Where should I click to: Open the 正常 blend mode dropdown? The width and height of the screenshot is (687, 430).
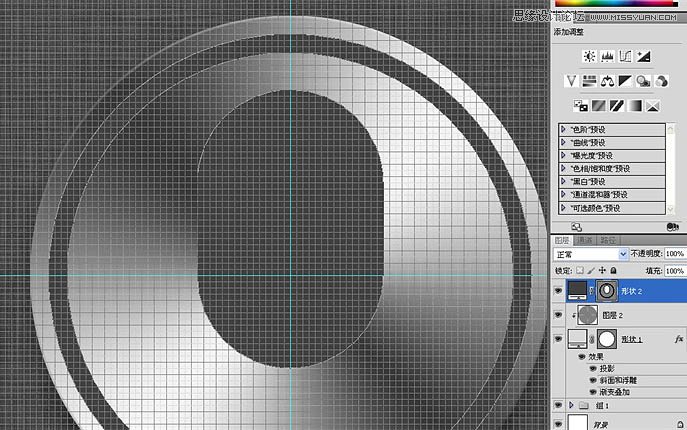coord(591,254)
